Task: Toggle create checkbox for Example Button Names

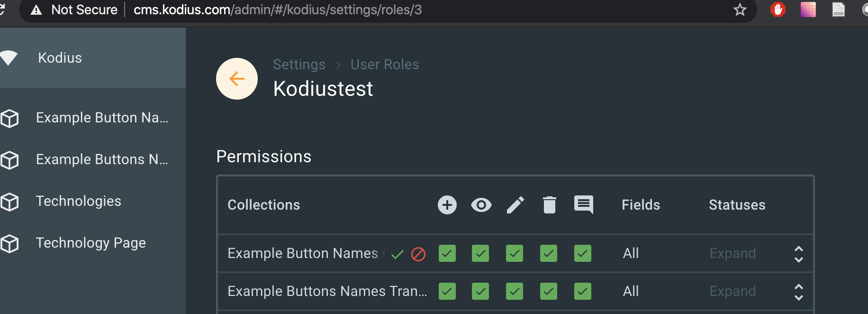Action: click(447, 253)
